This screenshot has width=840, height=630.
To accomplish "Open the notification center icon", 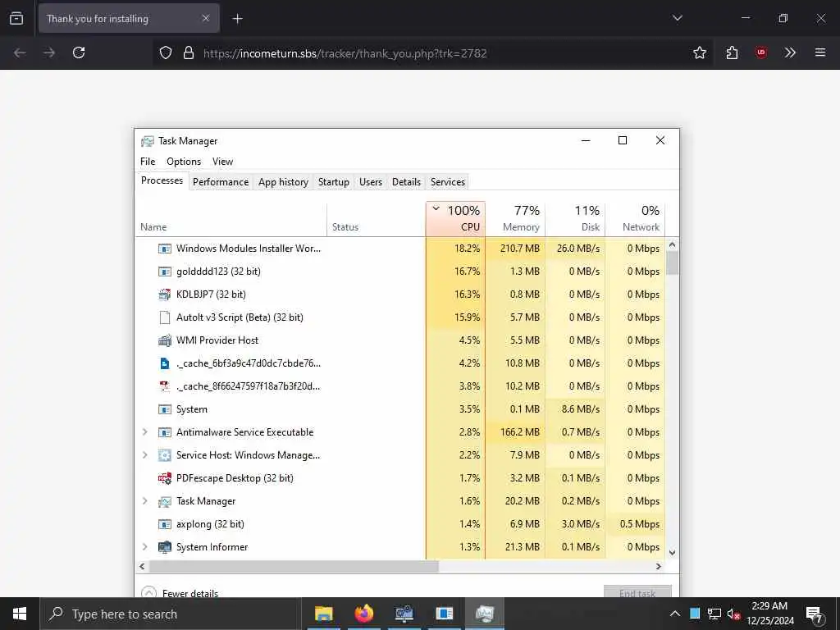I will (814, 614).
